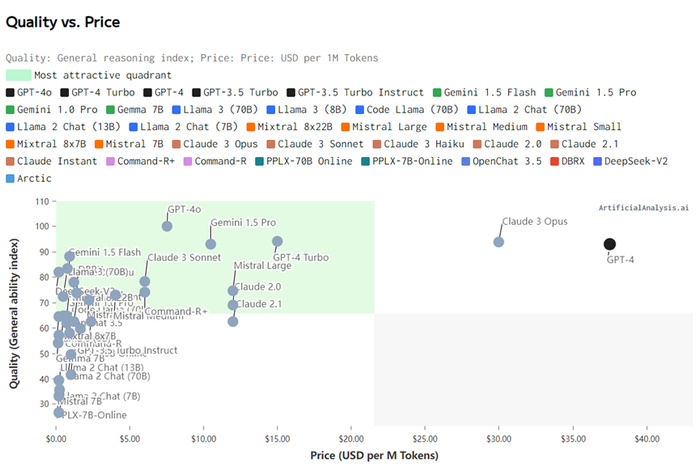Screen dimensions: 700x466
Task: Click the GPT-4o data point on chart
Action: pos(167,226)
